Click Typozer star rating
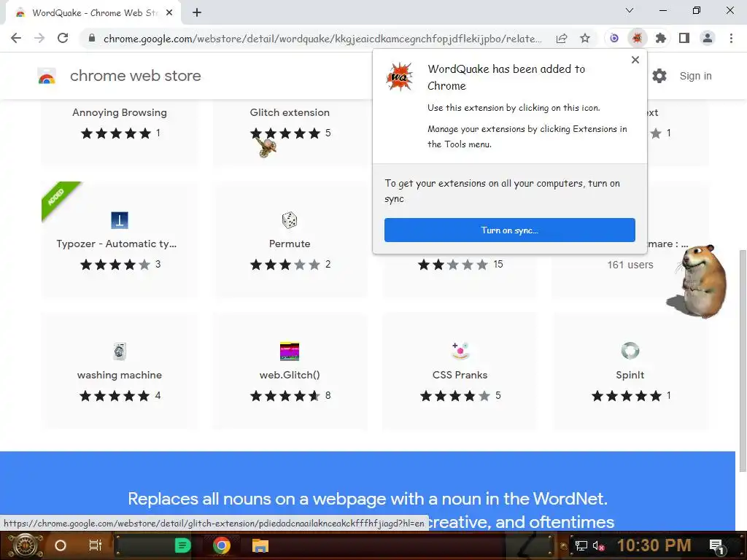Screen dimensions: 747x560 click(x=115, y=265)
